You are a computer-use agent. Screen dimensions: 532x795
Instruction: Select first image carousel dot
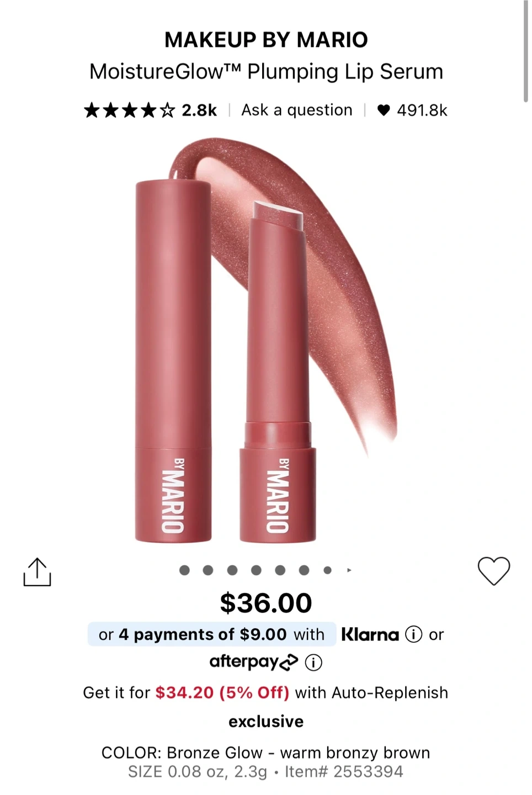pos(185,570)
